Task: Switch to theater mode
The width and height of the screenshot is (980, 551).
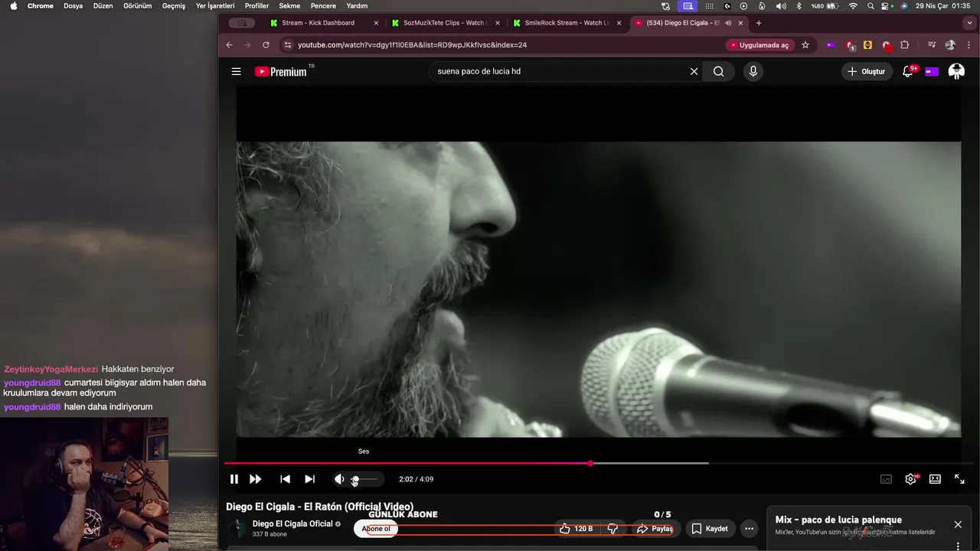Action: tap(935, 479)
